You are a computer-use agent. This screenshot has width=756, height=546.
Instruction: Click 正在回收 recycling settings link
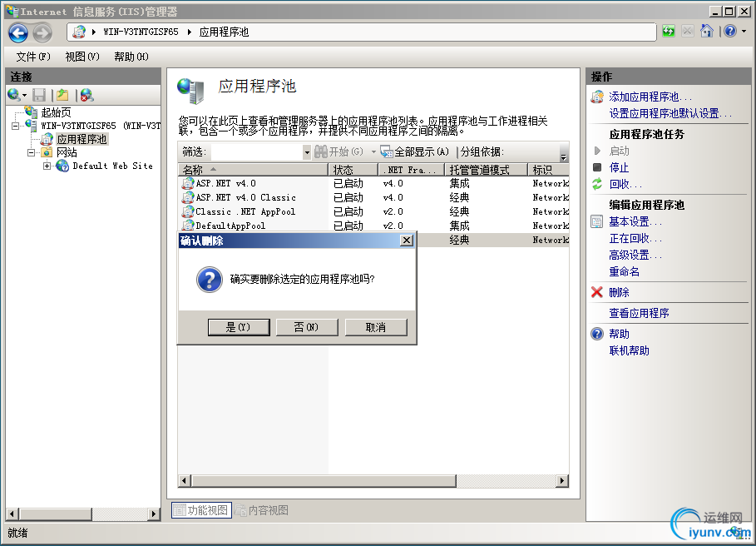[635, 238]
